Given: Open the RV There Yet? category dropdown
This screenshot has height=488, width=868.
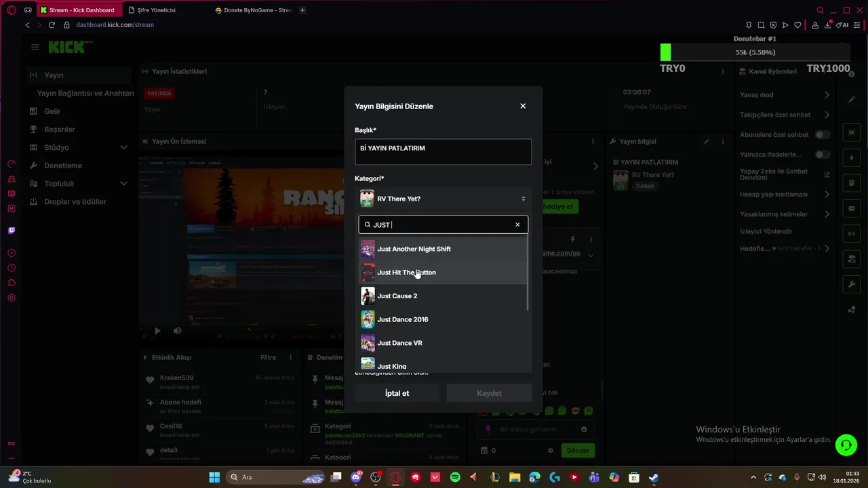Looking at the screenshot, I should (443, 199).
